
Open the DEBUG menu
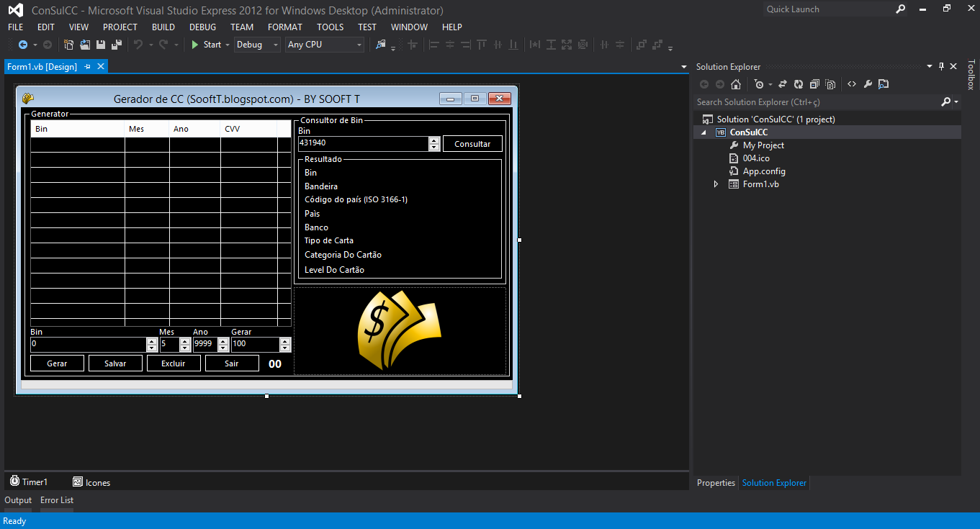pyautogui.click(x=202, y=27)
